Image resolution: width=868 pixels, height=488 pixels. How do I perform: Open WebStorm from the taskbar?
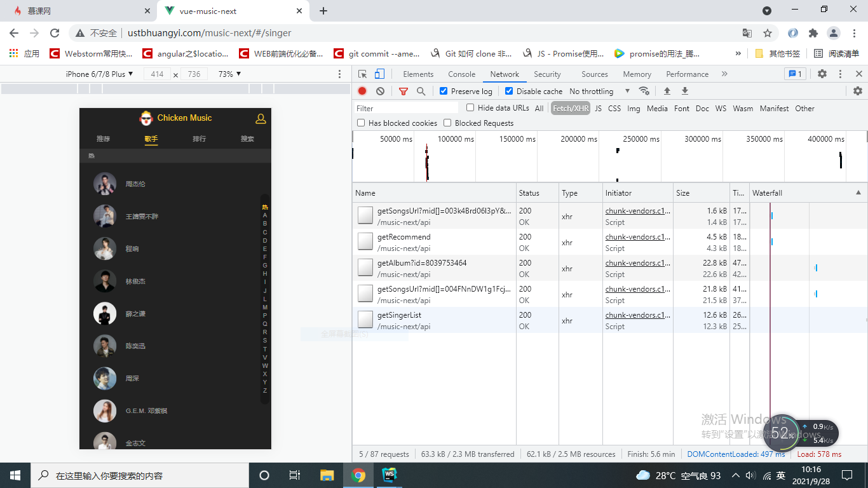tap(389, 475)
